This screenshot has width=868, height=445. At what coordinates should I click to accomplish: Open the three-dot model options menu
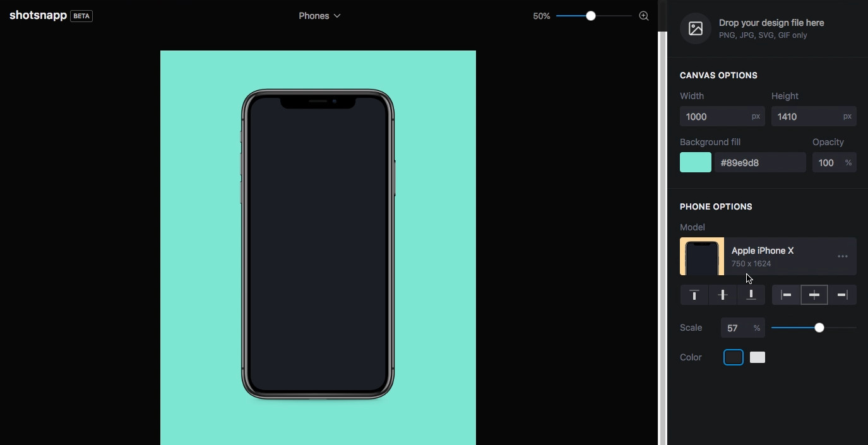coord(842,256)
